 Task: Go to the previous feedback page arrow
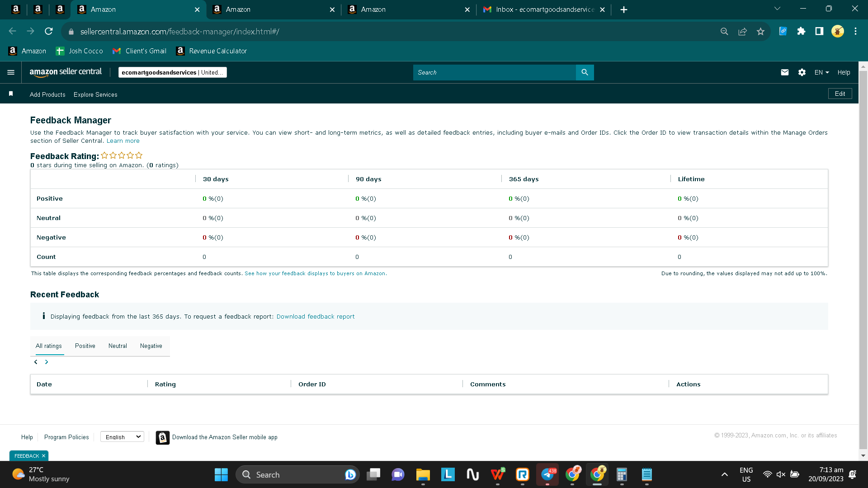(x=36, y=362)
